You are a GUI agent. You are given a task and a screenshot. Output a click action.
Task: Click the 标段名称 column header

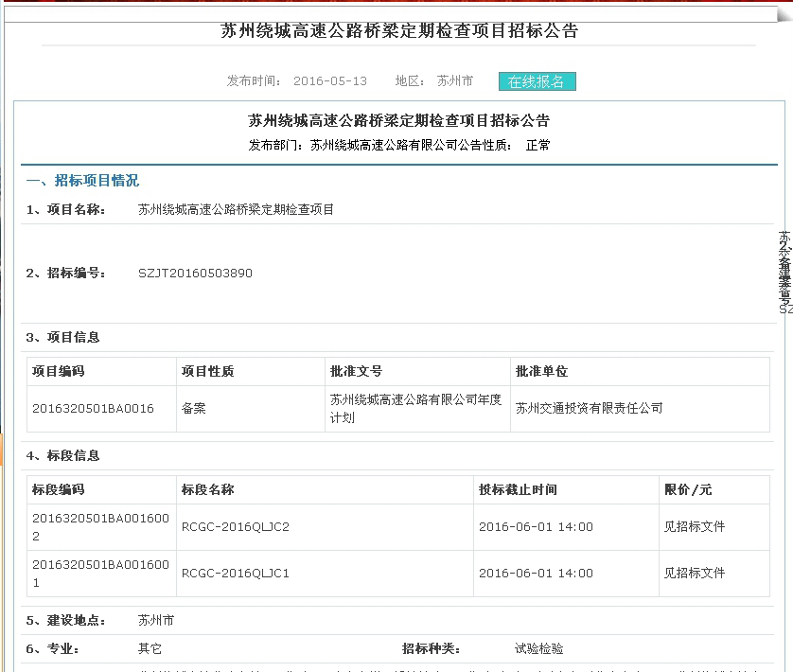pyautogui.click(x=207, y=490)
